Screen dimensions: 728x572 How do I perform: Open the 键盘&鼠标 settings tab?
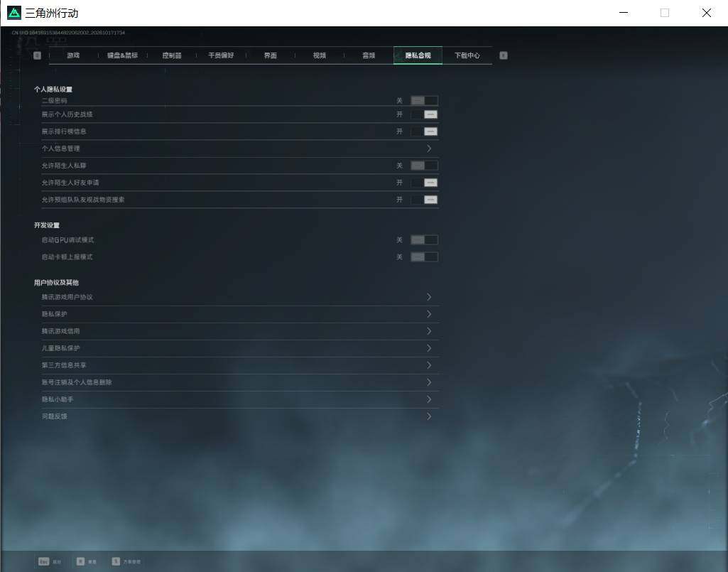coord(123,55)
